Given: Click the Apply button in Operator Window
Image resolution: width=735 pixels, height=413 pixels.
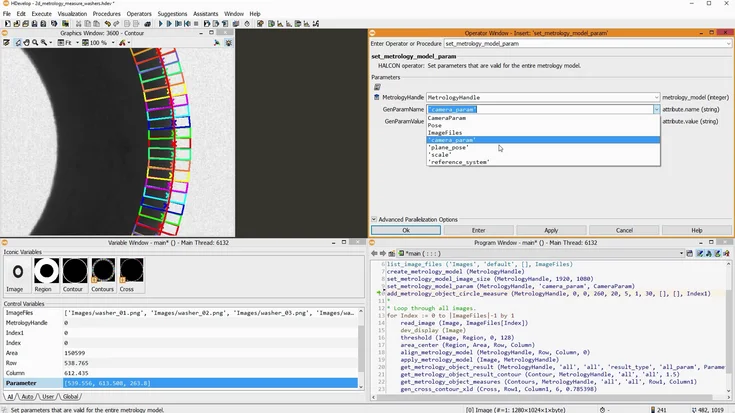Looking at the screenshot, I should tap(551, 230).
